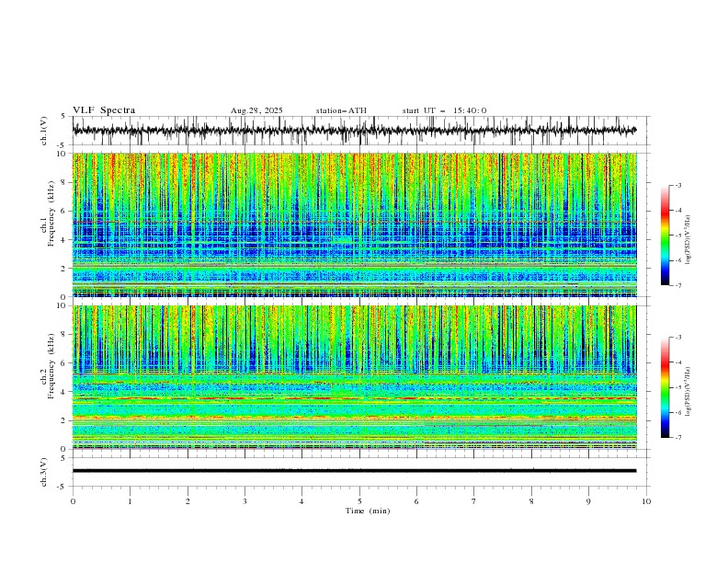Click the "-3" tick on the ch.2 colorbar
Viewport: 728px width, 563px height.
(x=677, y=338)
